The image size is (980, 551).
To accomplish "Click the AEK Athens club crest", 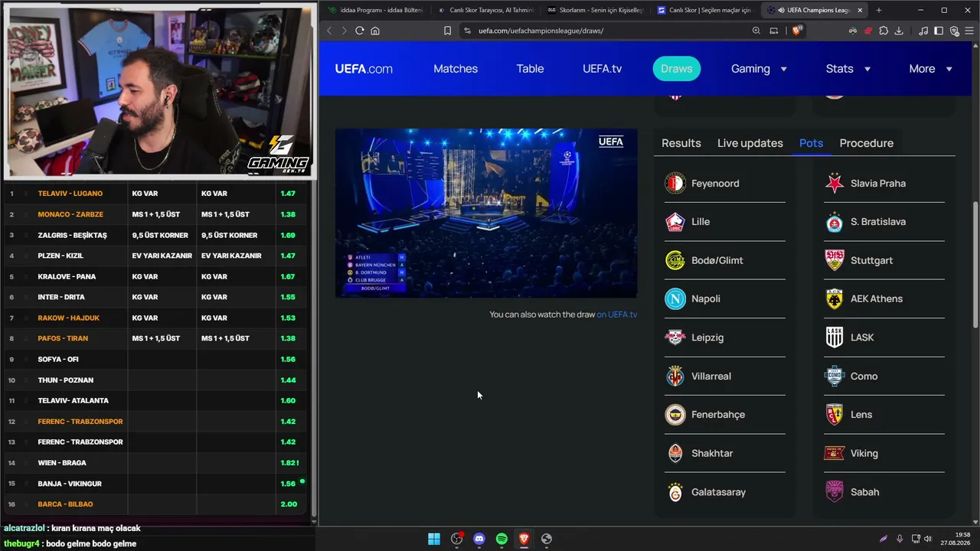I will (x=835, y=298).
